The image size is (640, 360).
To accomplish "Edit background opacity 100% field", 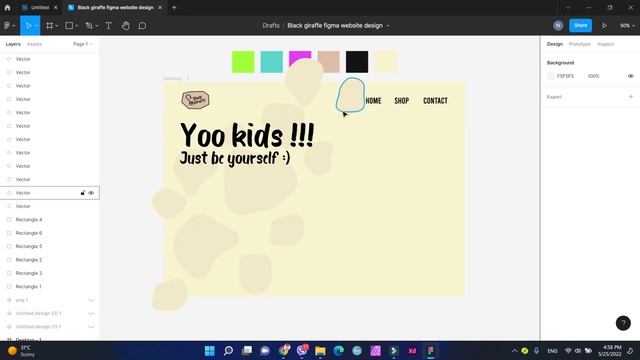I will (593, 76).
